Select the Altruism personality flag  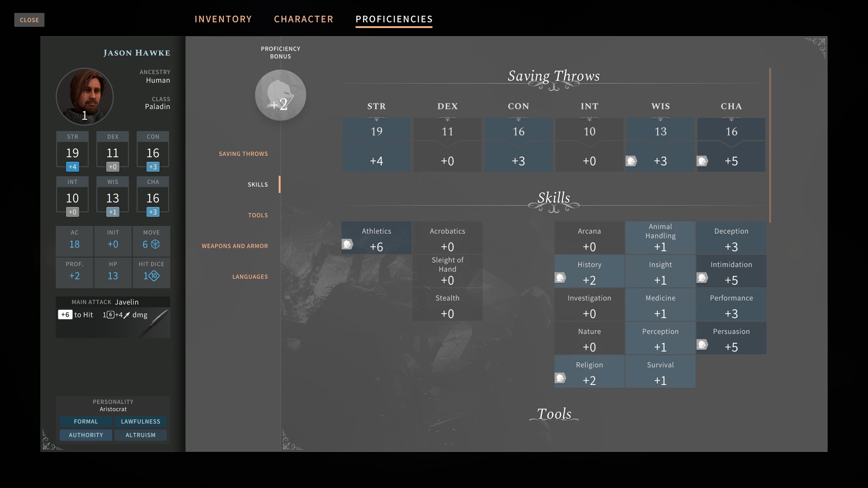point(140,435)
